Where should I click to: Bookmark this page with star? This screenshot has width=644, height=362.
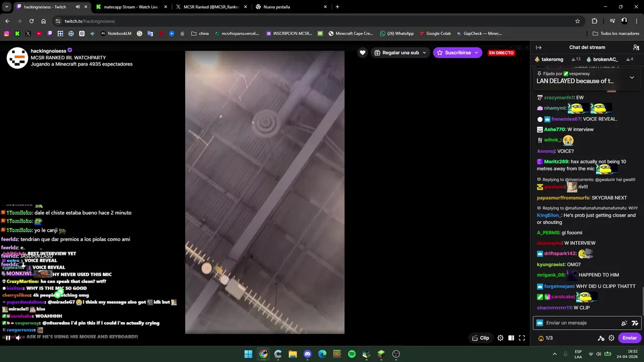(578, 21)
